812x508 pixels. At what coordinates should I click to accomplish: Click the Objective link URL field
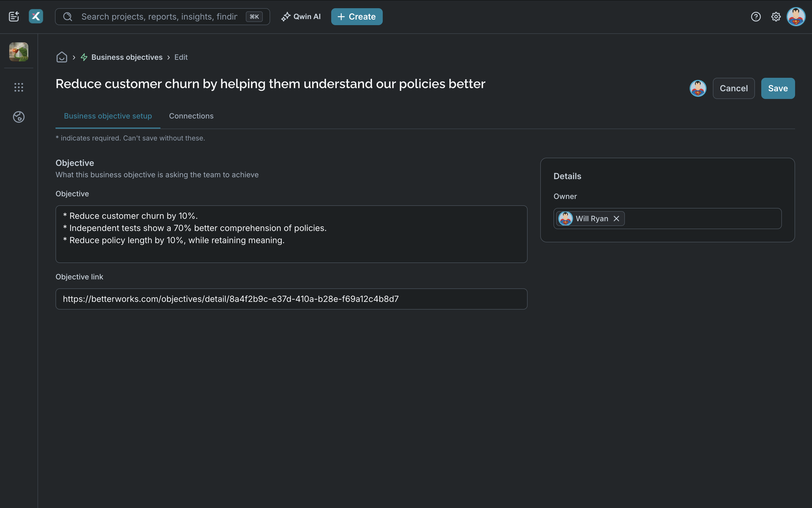(x=291, y=299)
